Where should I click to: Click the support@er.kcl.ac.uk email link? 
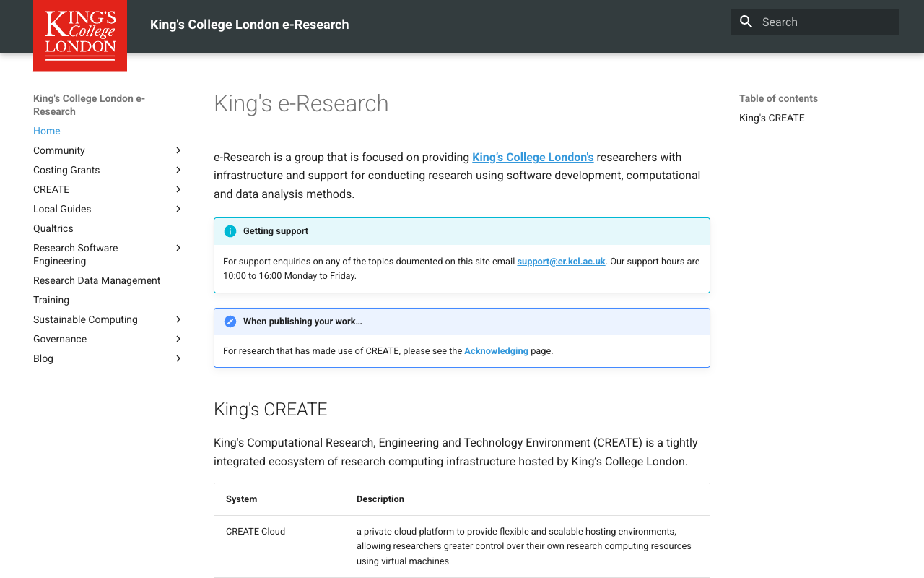click(x=561, y=262)
